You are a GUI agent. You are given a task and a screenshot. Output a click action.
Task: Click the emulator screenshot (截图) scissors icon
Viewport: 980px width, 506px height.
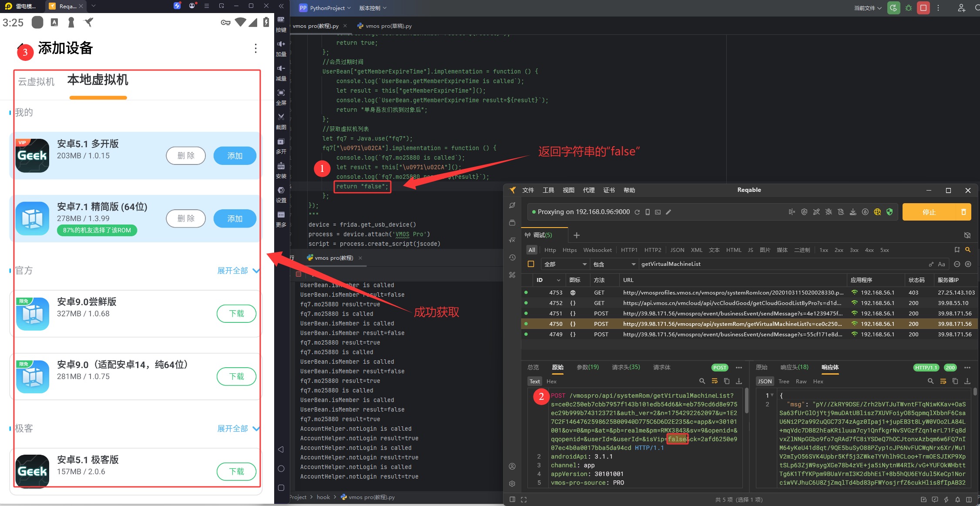tap(281, 117)
